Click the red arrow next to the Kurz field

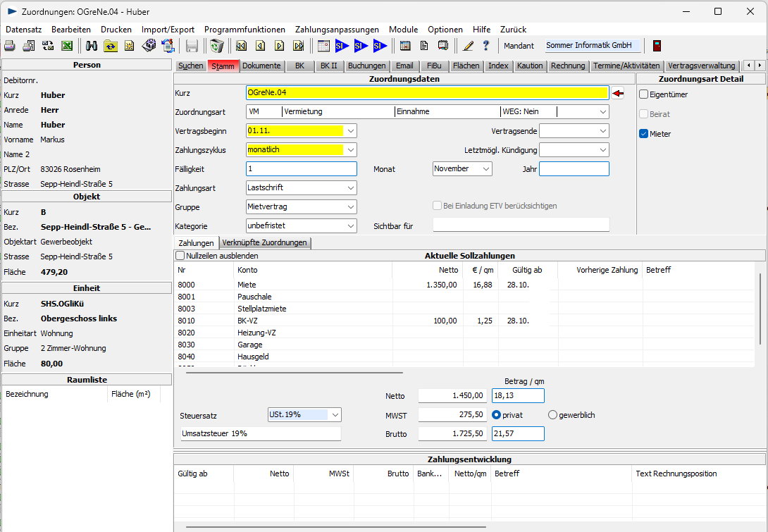618,93
